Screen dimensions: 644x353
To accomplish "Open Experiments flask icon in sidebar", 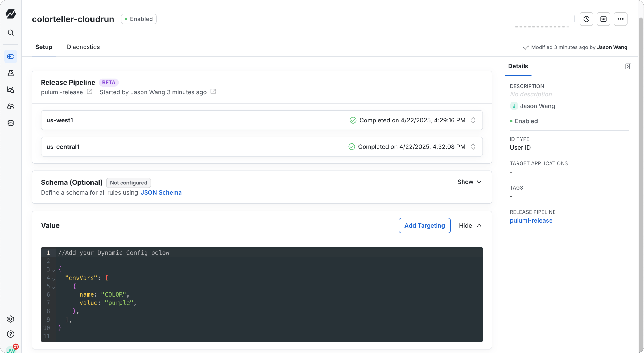I will click(x=11, y=73).
